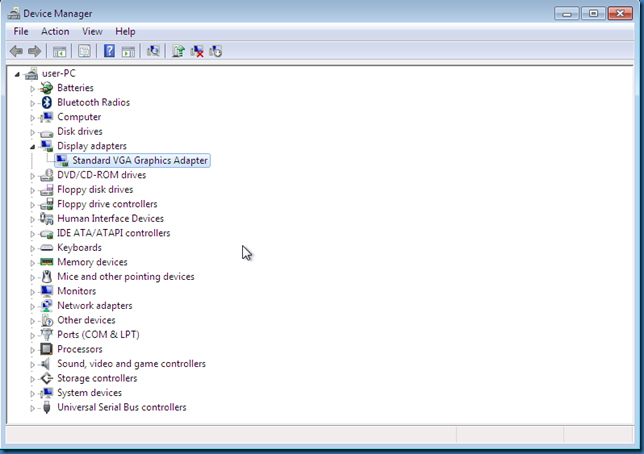
Task: Open the File menu
Action: (21, 32)
